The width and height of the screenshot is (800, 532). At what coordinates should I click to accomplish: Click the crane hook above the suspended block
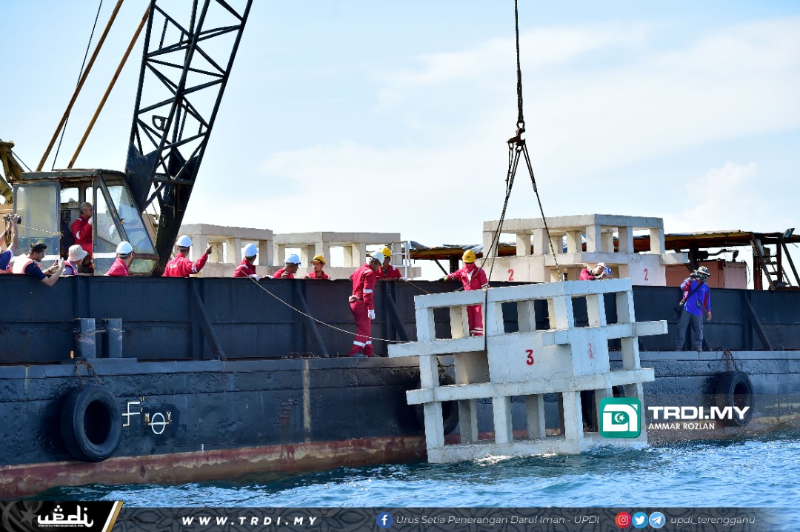[x=518, y=138]
